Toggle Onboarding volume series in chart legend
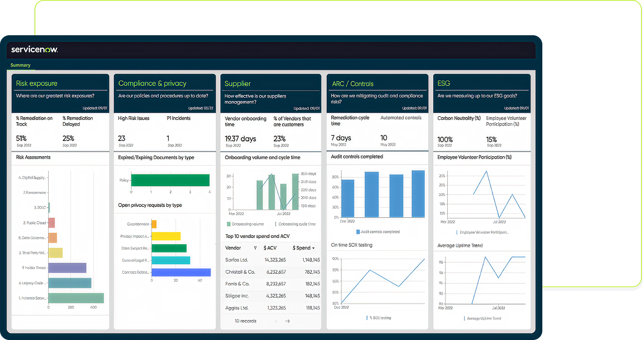Screen dimensions: 644x340 229,224
